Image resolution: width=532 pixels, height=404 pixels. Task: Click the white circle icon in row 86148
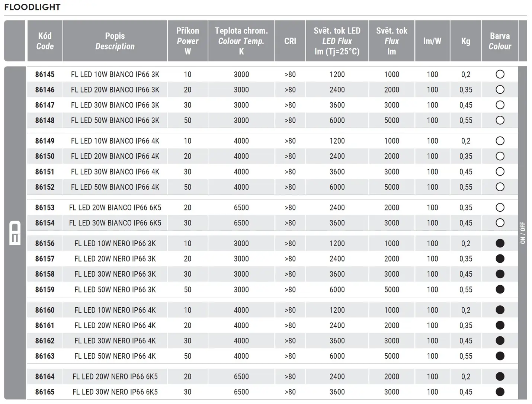click(x=500, y=120)
